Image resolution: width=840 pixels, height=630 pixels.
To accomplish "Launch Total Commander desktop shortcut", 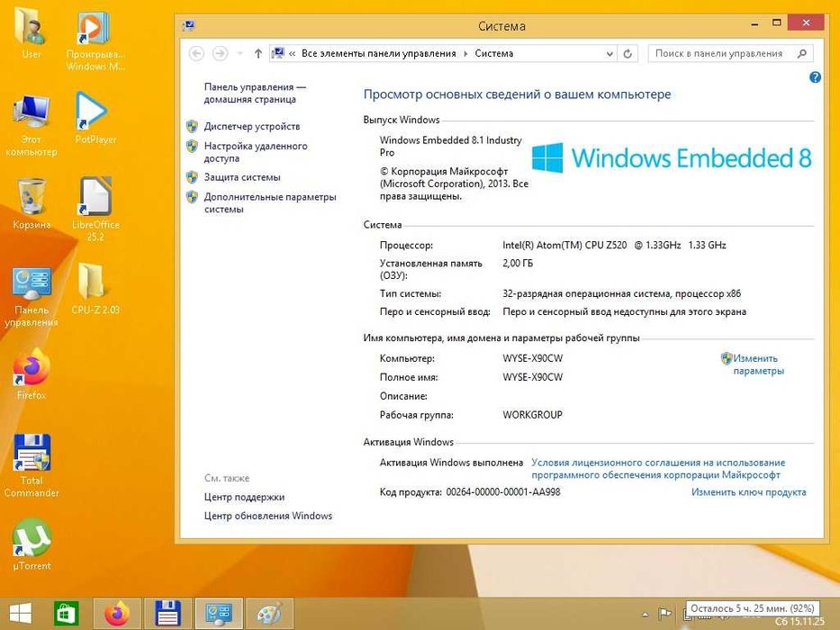I will 32,465.
